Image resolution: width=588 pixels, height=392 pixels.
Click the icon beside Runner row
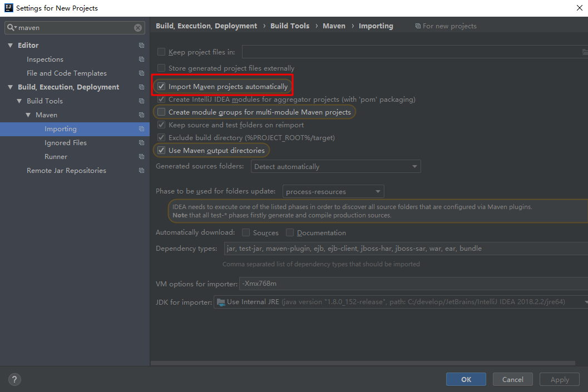pos(141,157)
